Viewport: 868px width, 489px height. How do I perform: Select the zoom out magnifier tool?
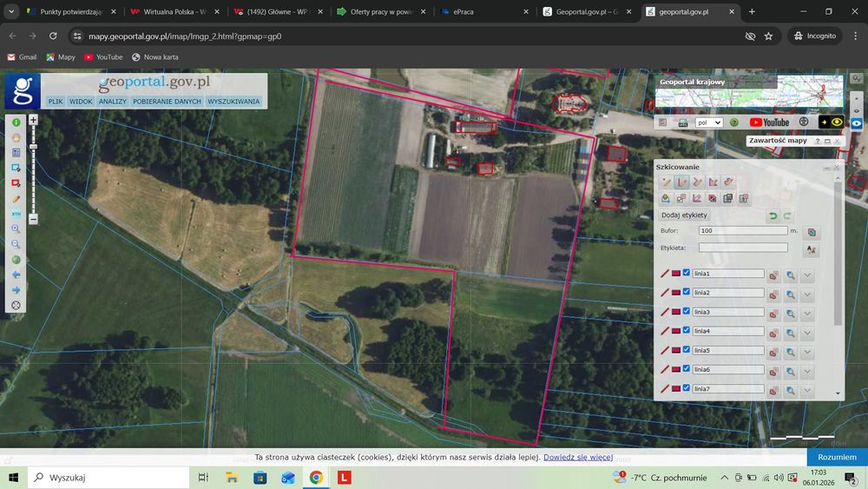(16, 244)
